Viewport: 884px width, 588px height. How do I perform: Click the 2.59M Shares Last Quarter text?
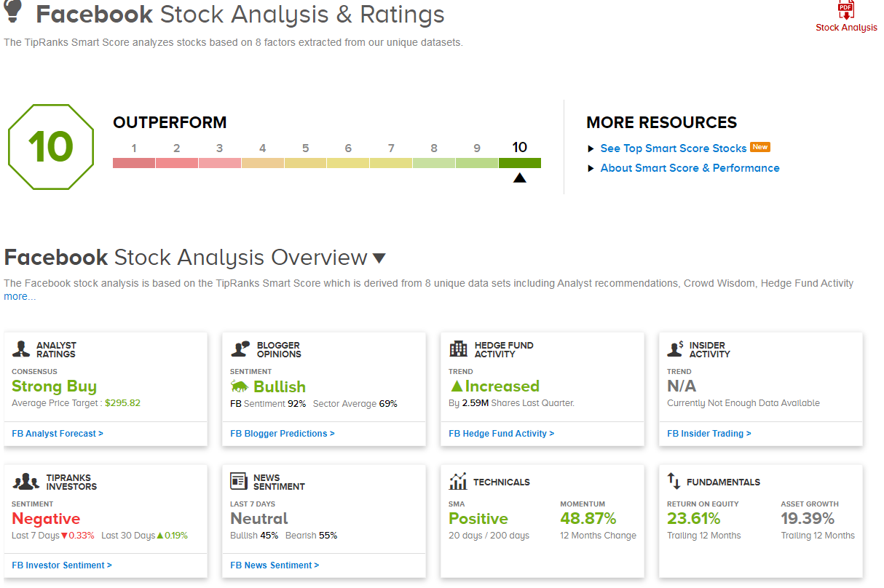pos(518,403)
